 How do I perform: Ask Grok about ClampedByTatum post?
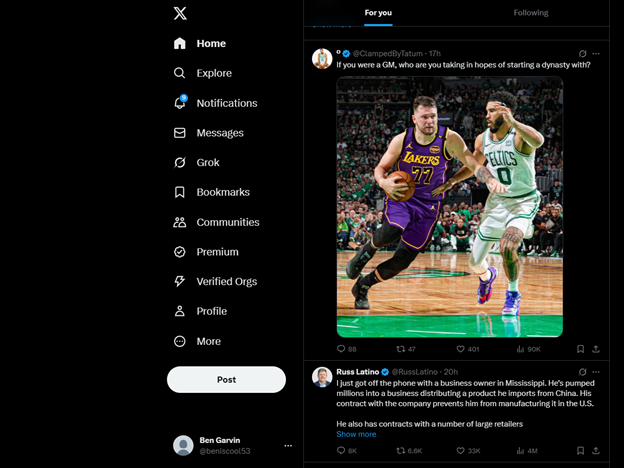583,53
